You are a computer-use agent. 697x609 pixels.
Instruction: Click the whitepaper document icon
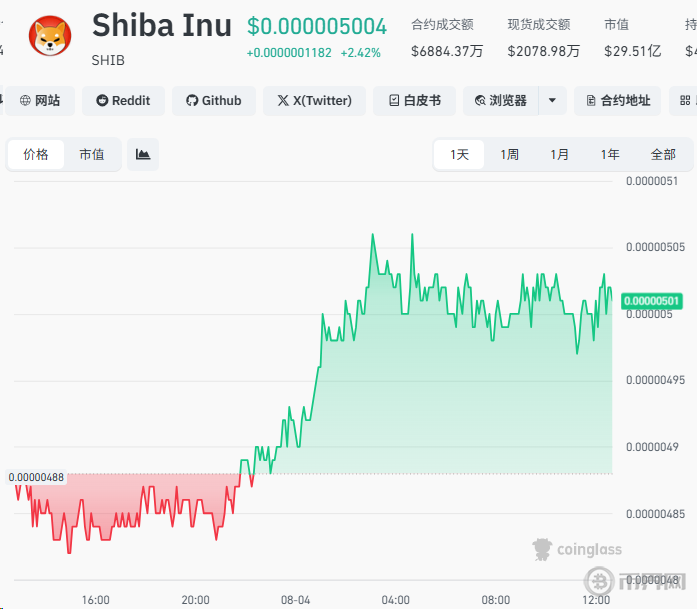(394, 100)
